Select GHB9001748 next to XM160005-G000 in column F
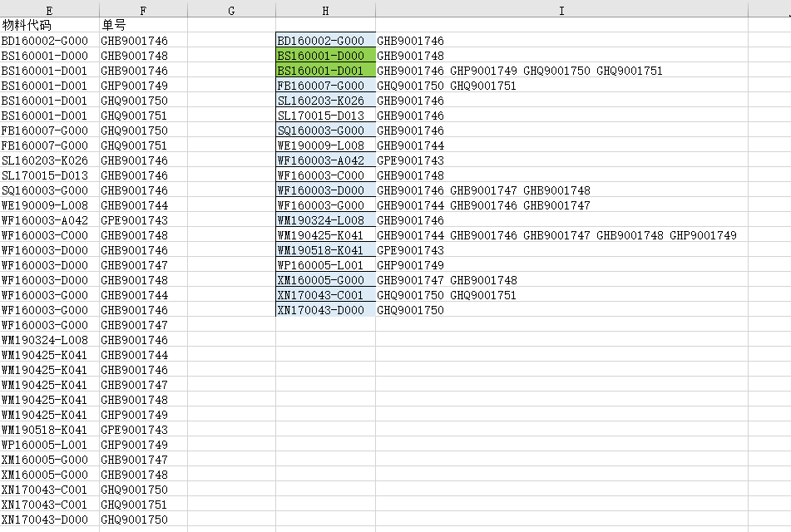 pyautogui.click(x=143, y=475)
